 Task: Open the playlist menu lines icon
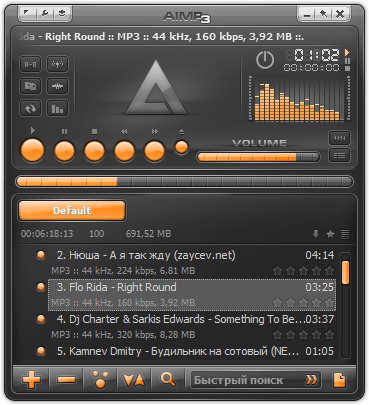tap(345, 234)
